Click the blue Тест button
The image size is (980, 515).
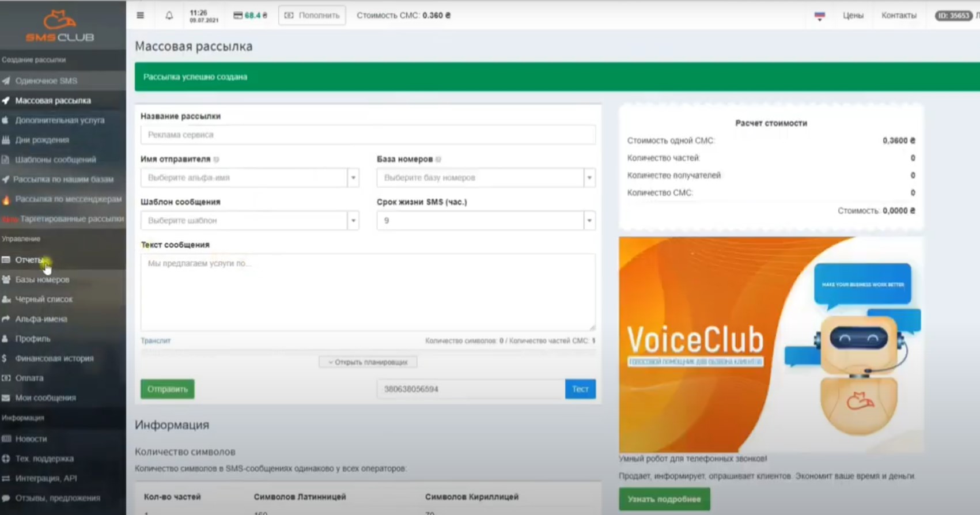tap(580, 389)
